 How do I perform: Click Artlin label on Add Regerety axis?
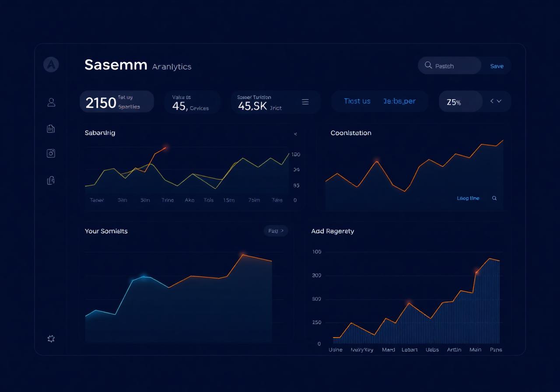click(x=454, y=350)
